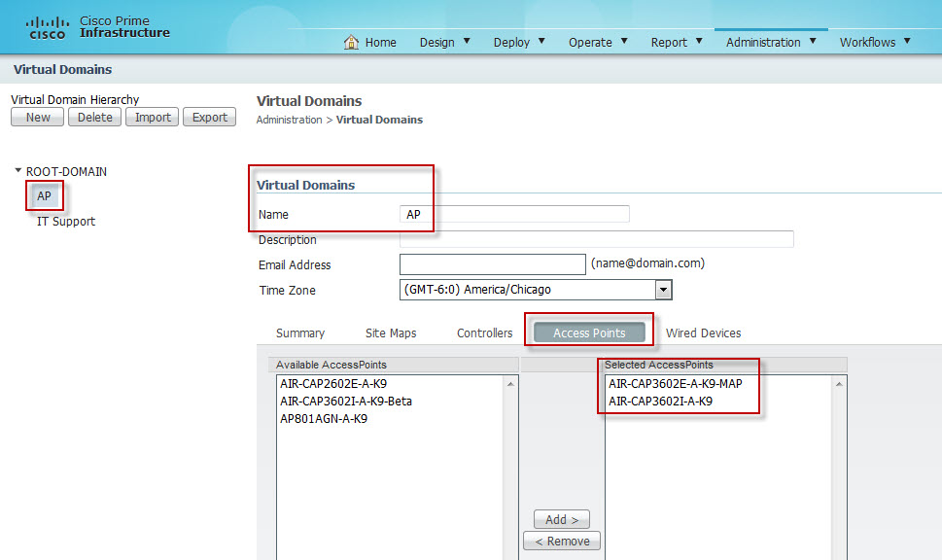Expand the Design dropdown arrow
The width and height of the screenshot is (942, 560).
tap(467, 42)
